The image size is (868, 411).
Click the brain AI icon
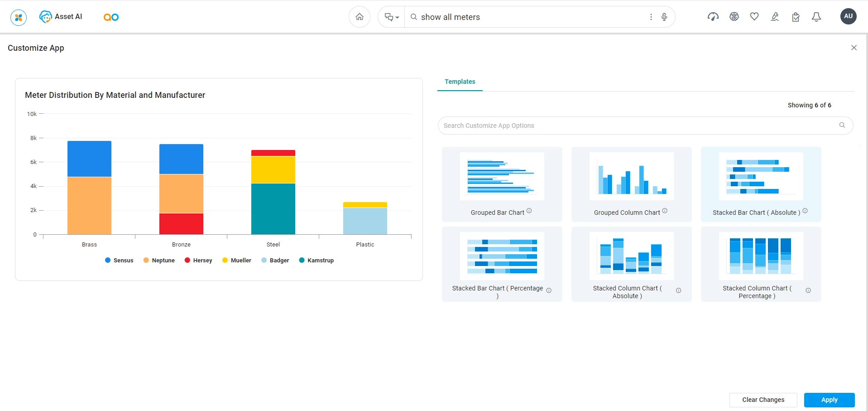(x=734, y=17)
